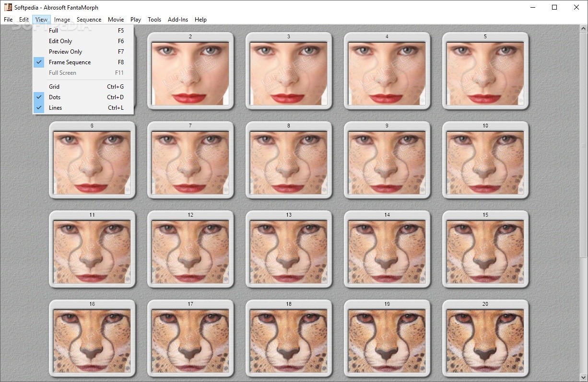Select frame 13 thumbnail

pos(289,249)
